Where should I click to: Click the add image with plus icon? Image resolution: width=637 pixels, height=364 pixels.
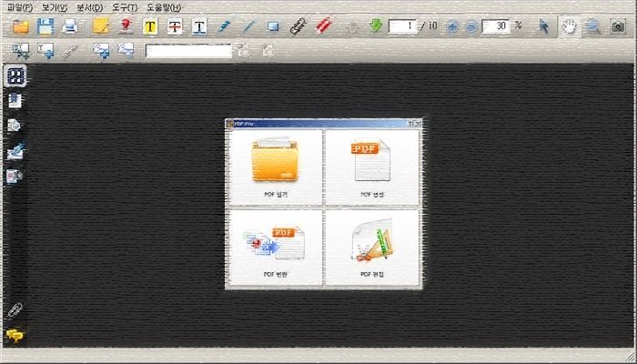(101, 50)
